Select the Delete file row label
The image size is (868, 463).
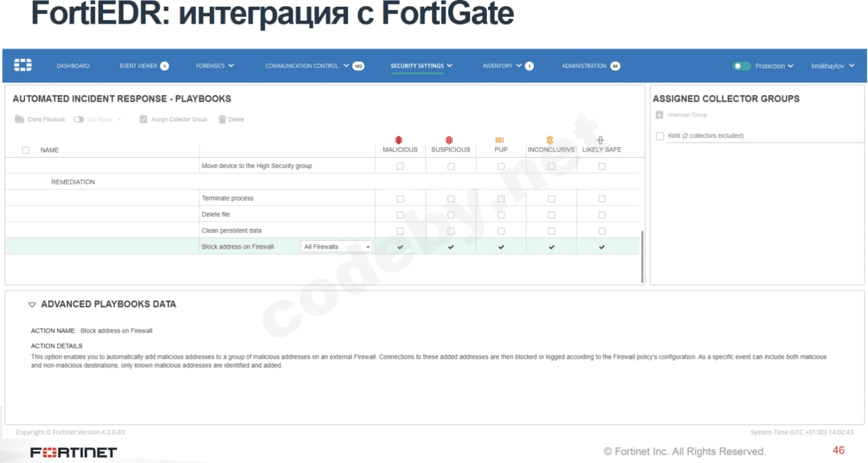pos(216,215)
